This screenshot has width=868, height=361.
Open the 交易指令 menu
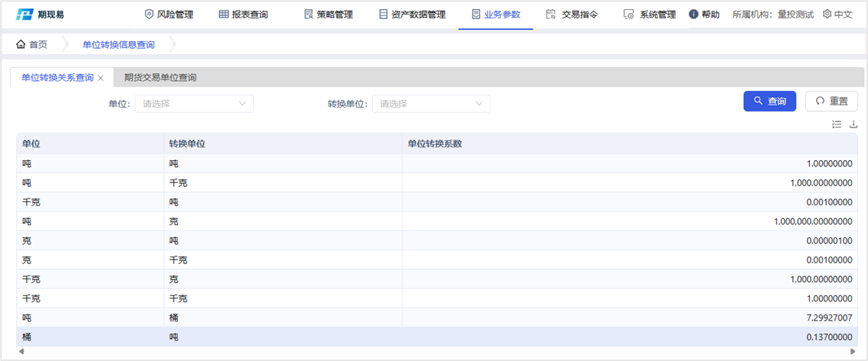[572, 15]
